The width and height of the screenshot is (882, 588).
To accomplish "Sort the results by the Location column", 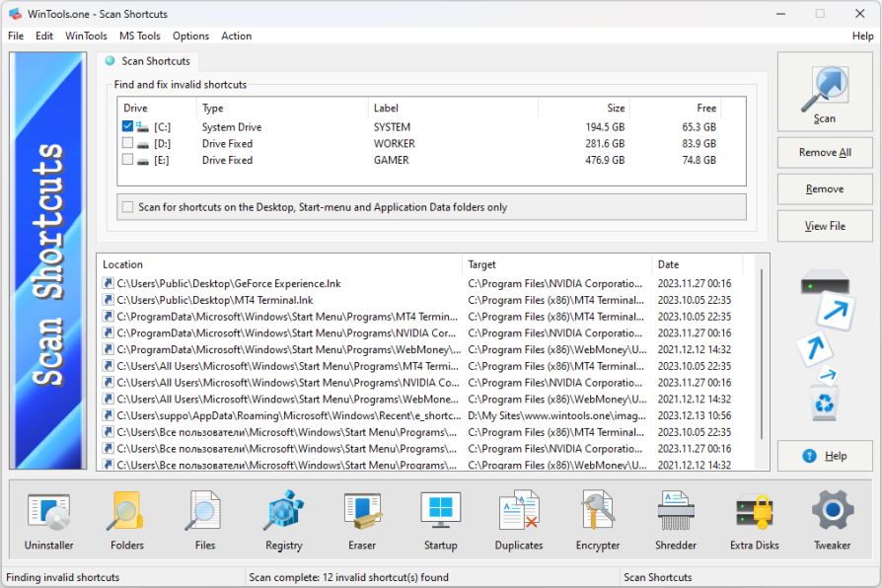I will [x=280, y=264].
